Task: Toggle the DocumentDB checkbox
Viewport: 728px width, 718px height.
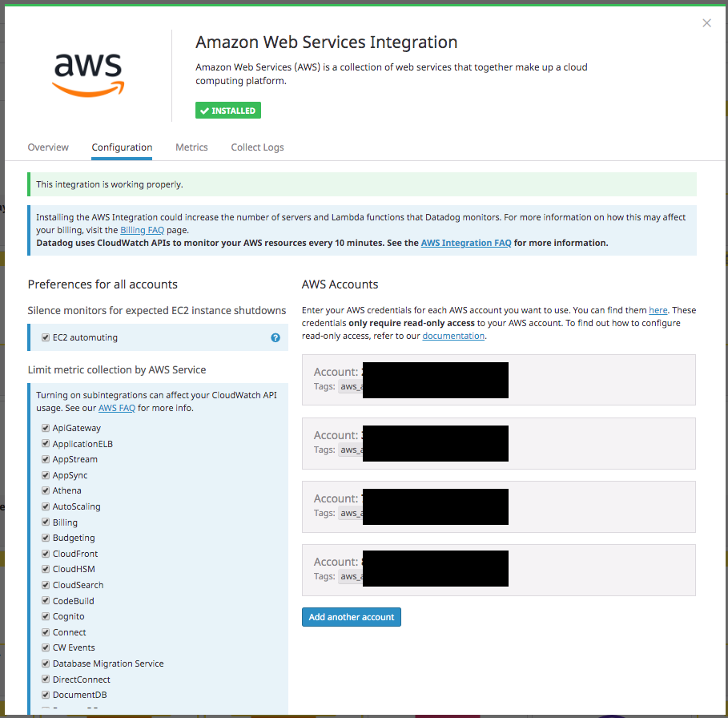Action: click(46, 695)
